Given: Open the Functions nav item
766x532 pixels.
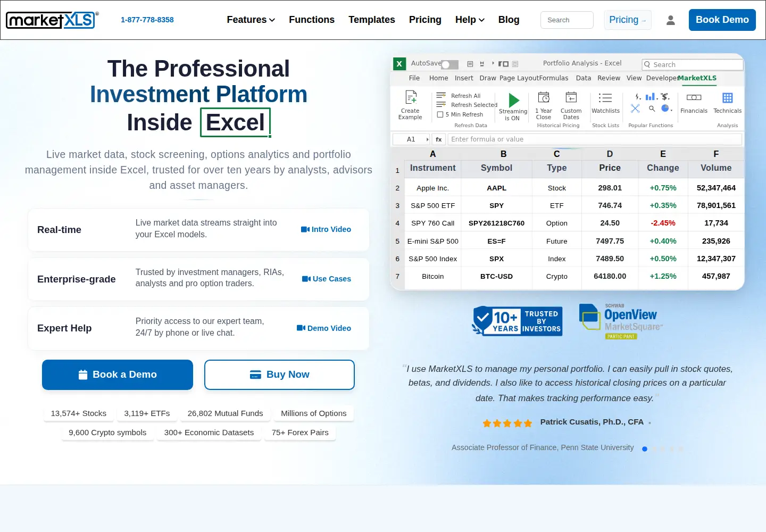Looking at the screenshot, I should point(312,20).
